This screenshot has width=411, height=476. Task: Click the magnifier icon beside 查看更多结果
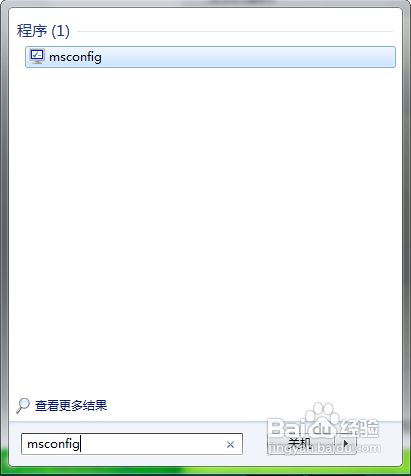23,406
